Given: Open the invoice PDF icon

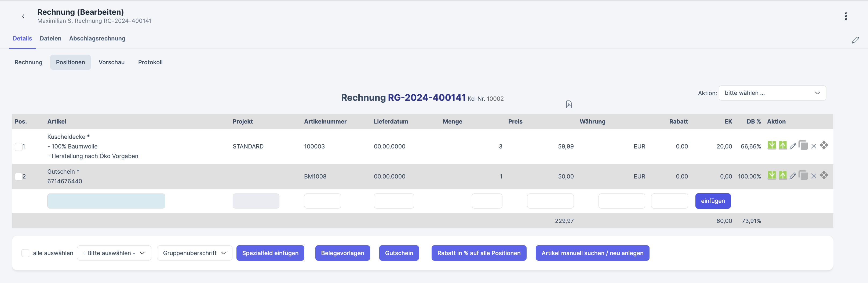Looking at the screenshot, I should point(569,105).
